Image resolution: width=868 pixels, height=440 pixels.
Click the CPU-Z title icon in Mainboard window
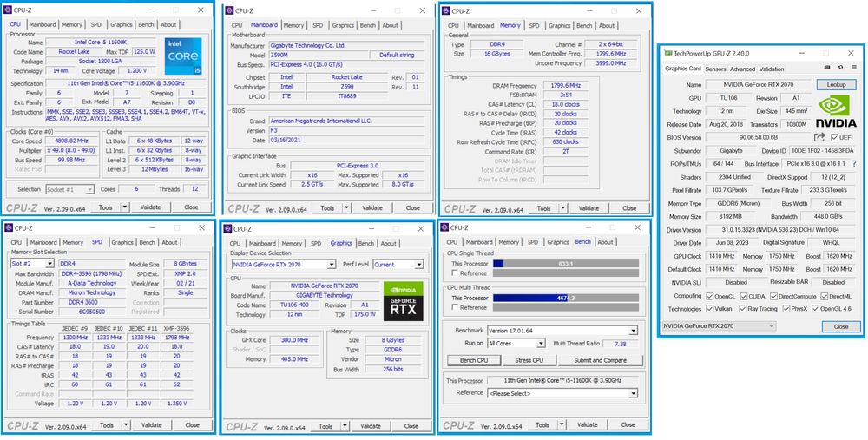tap(230, 11)
